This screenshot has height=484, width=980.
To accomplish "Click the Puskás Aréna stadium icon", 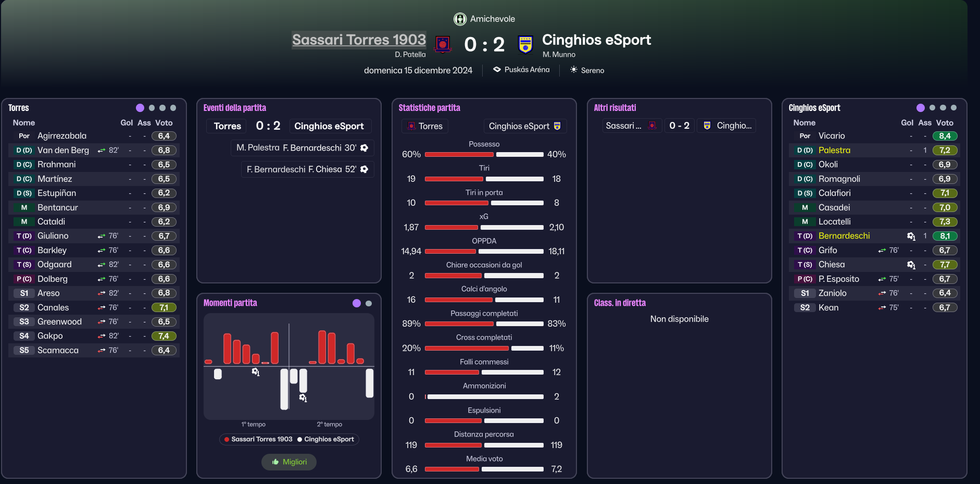I will 497,69.
